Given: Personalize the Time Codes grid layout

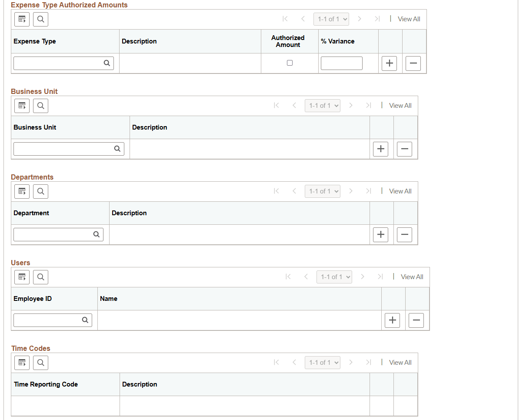Looking at the screenshot, I should (x=22, y=363).
